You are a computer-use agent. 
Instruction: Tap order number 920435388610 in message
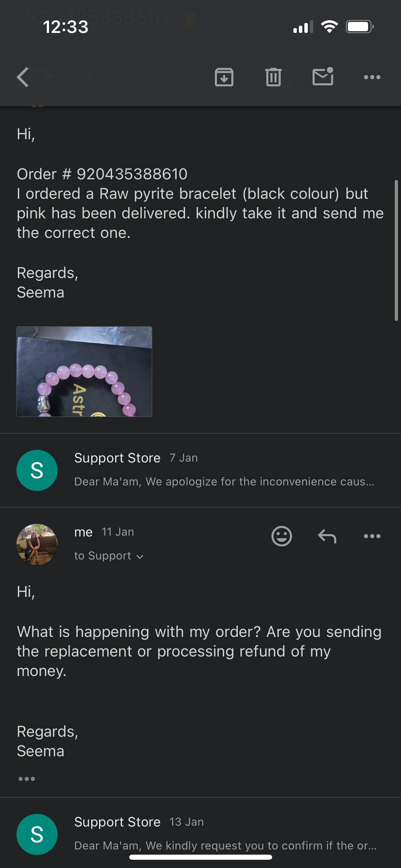132,174
